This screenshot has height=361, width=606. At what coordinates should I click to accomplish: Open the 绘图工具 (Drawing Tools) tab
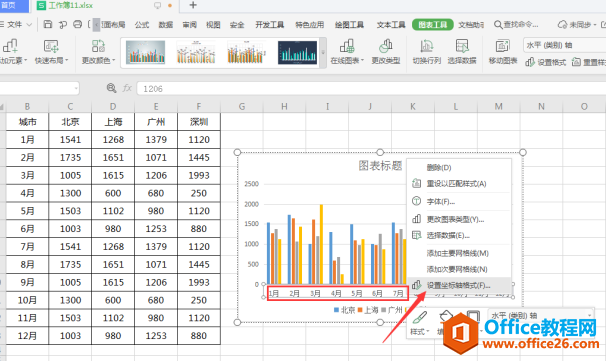(349, 25)
